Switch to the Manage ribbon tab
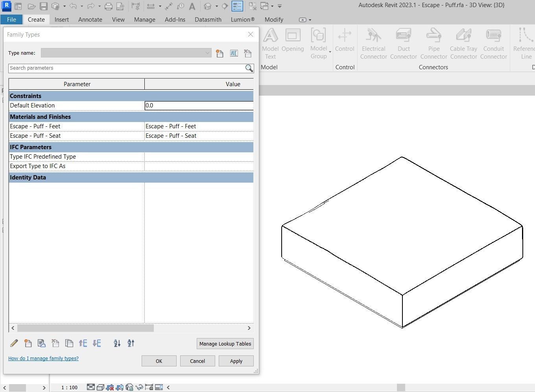This screenshot has height=392, width=535. (x=144, y=19)
